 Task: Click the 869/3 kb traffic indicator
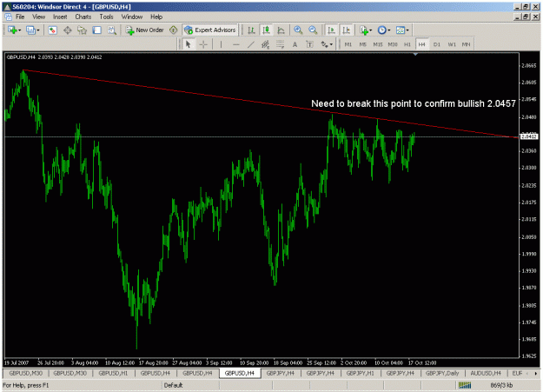pyautogui.click(x=501, y=385)
